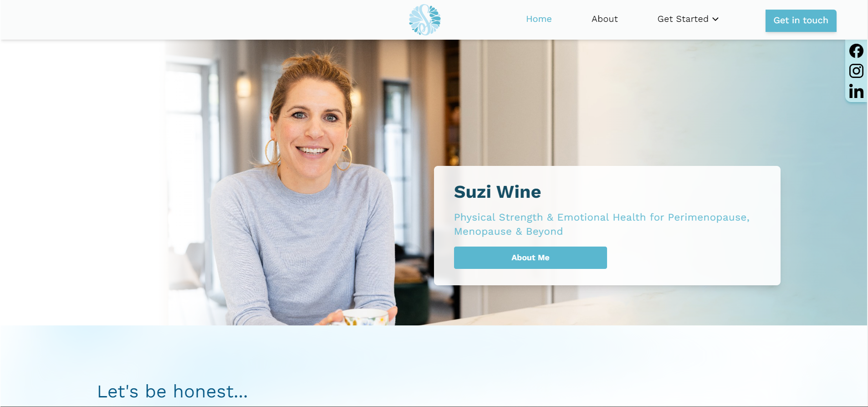The width and height of the screenshot is (868, 407).
Task: Click the Menopause & Beyond text line
Action: (x=508, y=232)
